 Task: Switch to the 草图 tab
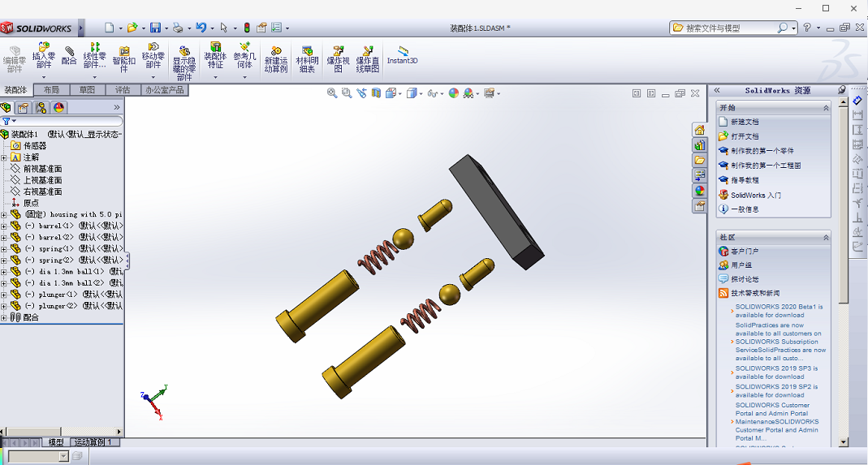(x=87, y=90)
